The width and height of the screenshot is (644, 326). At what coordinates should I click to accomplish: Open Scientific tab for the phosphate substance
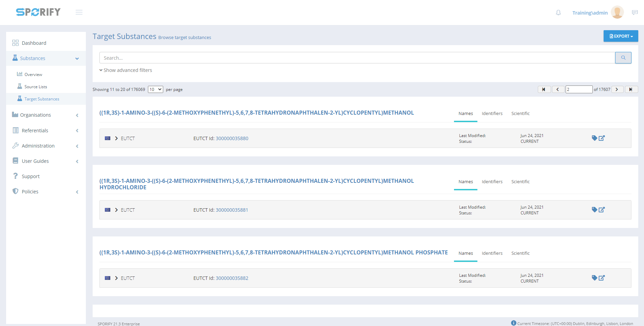pos(520,253)
